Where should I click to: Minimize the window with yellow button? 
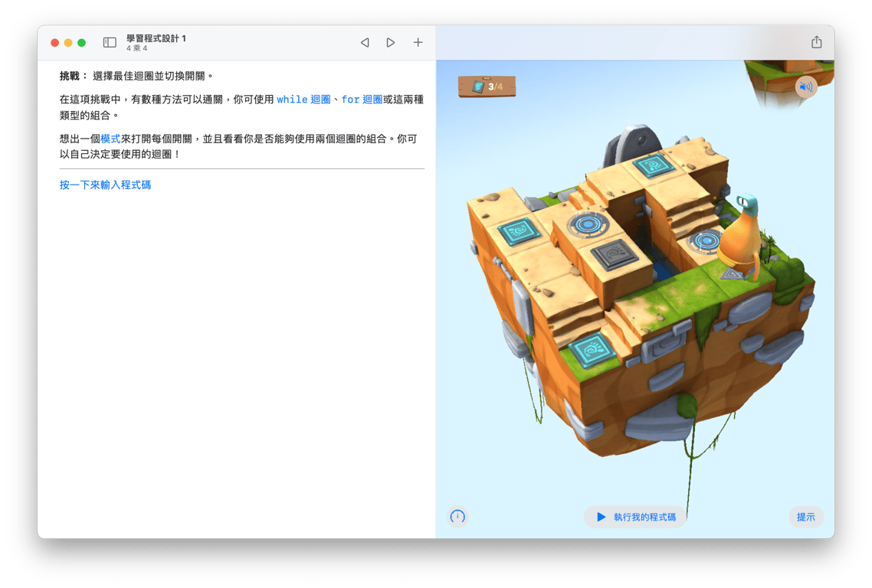(68, 43)
